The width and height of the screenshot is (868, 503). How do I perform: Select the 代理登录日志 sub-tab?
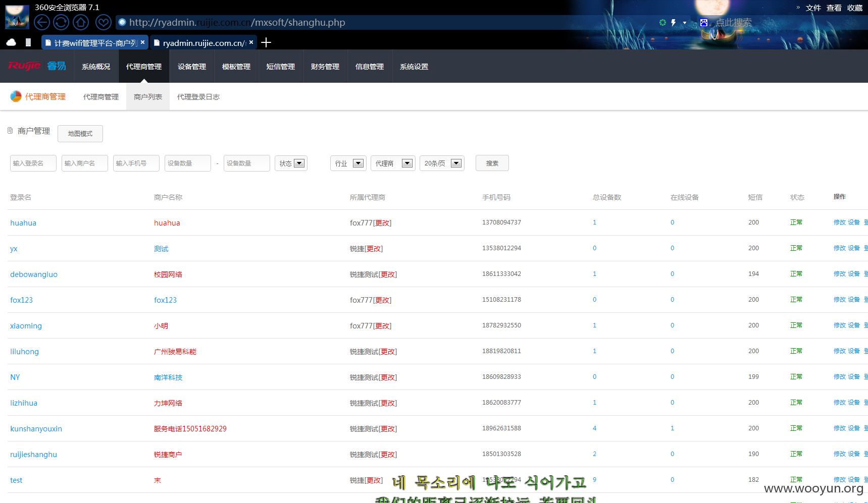tap(198, 97)
